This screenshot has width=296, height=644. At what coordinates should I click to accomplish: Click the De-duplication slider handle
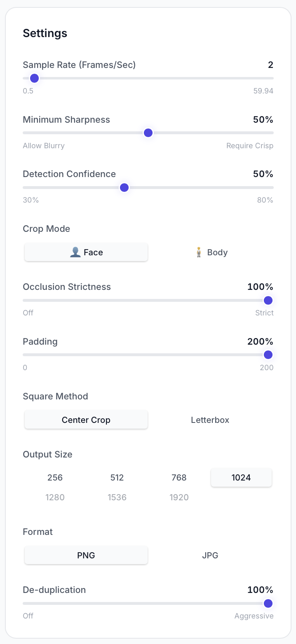coord(268,603)
